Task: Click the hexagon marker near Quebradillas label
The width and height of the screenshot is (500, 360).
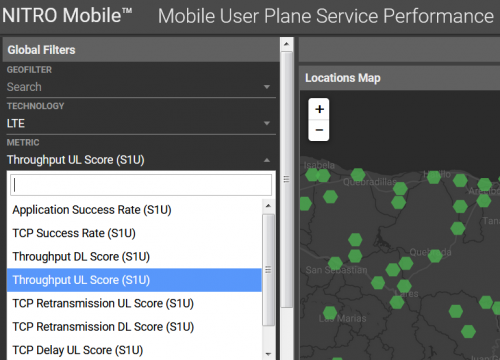Action: [x=358, y=175]
